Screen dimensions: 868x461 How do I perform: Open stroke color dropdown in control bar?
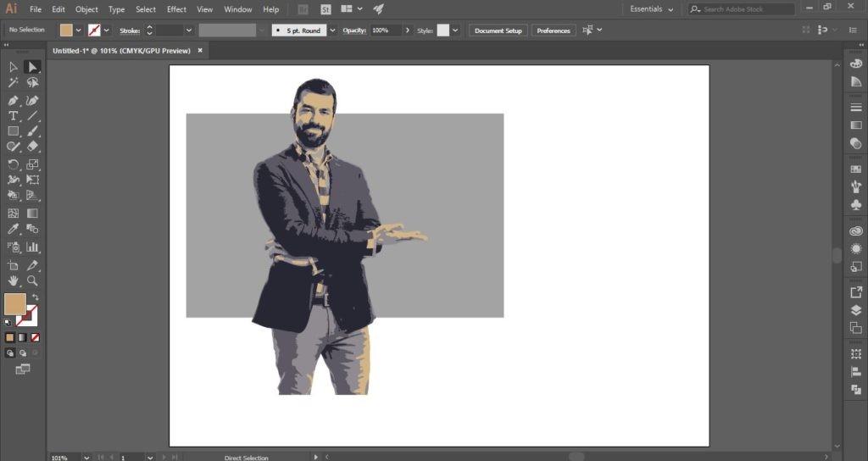tap(106, 31)
